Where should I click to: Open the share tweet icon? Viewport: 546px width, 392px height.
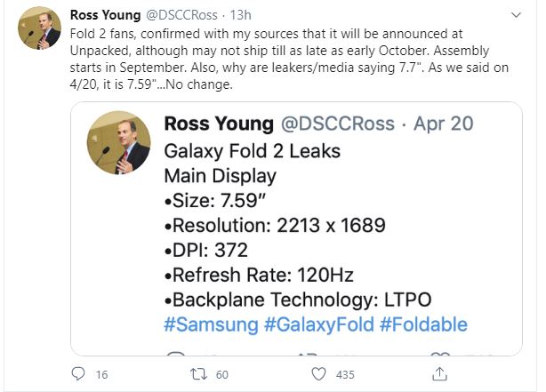click(x=439, y=373)
